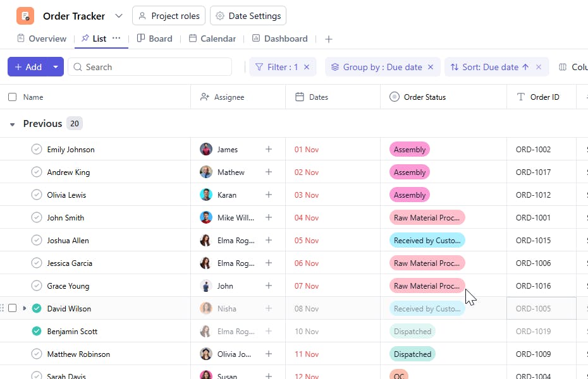588x379 pixels.
Task: Open List tab options (three dots)
Action: pyautogui.click(x=116, y=39)
